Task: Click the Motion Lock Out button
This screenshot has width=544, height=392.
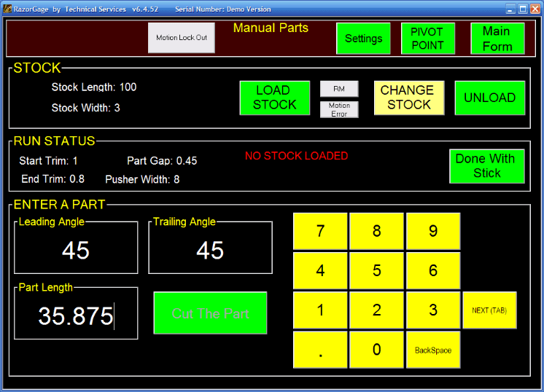Action: pyautogui.click(x=182, y=38)
